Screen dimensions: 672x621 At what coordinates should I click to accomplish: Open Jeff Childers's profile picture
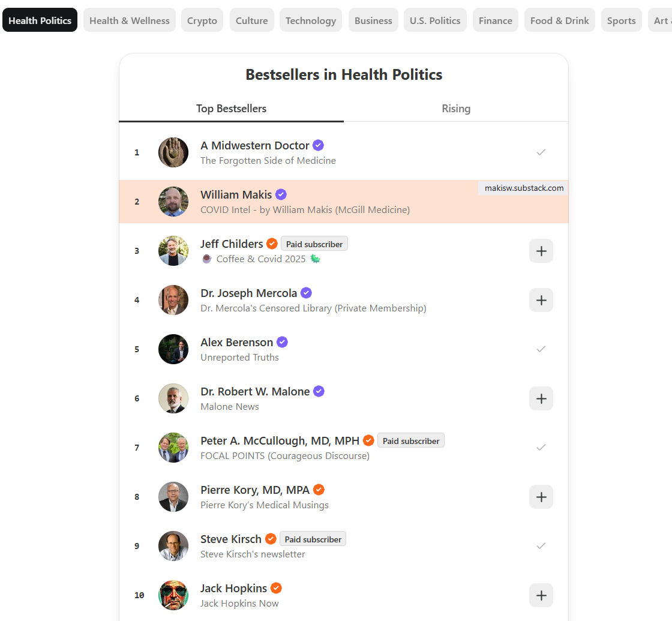coord(173,251)
